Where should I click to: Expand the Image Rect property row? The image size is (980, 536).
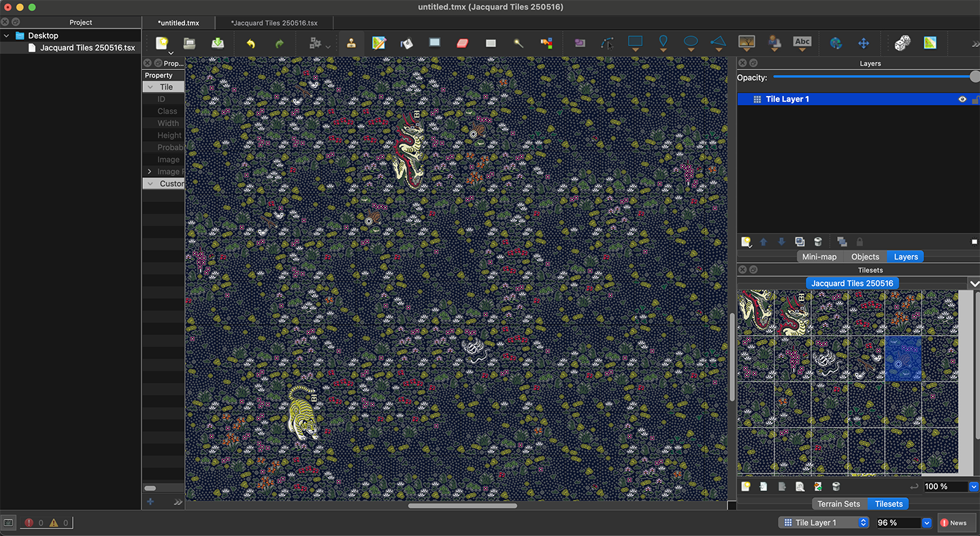(x=150, y=172)
